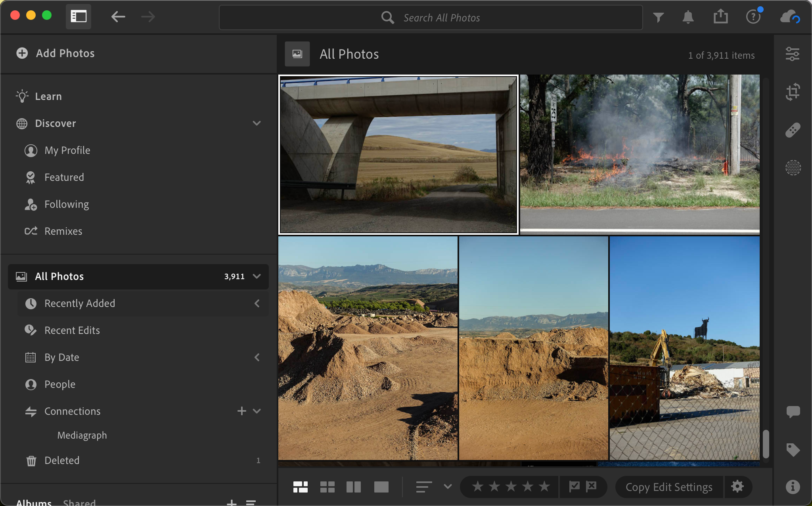Click Add Photos button
Viewport: 812px width, 506px height.
point(56,53)
